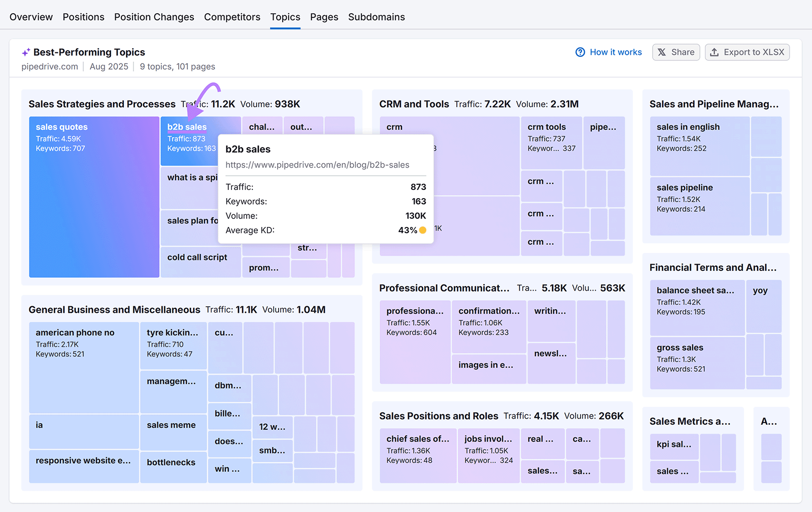The width and height of the screenshot is (812, 512).
Task: Select the sales pipeline tile
Action: click(x=699, y=206)
